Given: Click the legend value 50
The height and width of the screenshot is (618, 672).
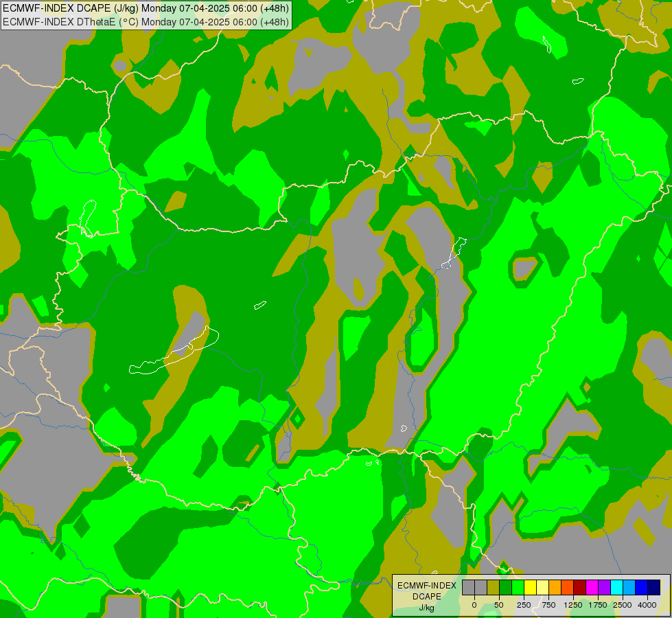Looking at the screenshot, I should [x=499, y=605].
